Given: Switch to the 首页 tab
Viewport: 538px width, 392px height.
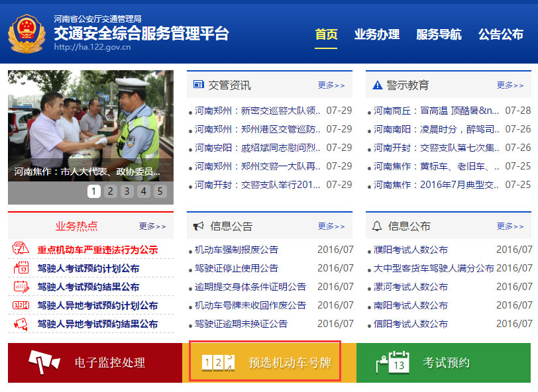Looking at the screenshot, I should pyautogui.click(x=325, y=33).
